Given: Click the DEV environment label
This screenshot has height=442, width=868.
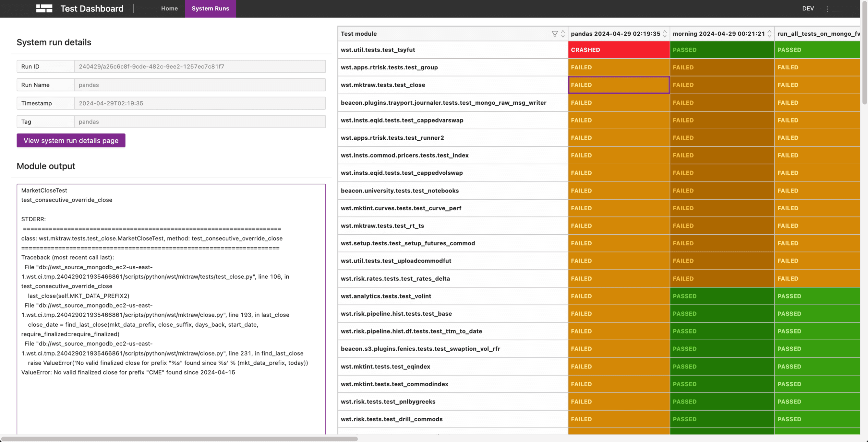Looking at the screenshot, I should point(808,8).
